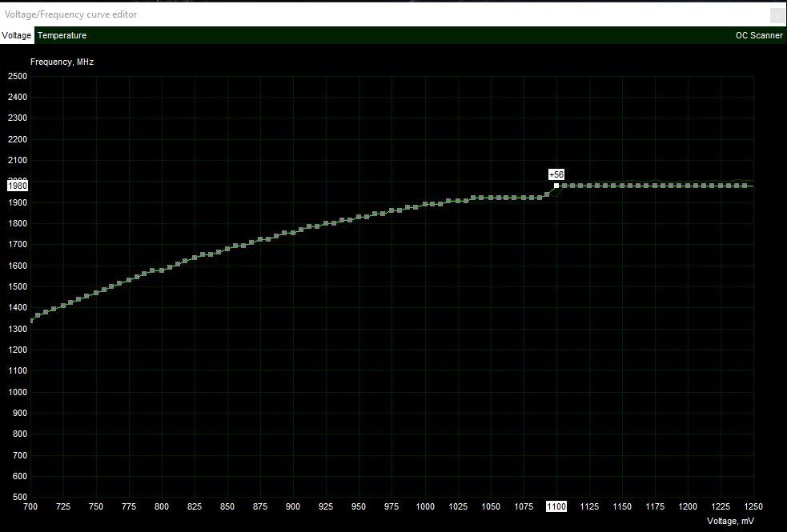
Task: Close the curve editor window
Action: coord(777,15)
